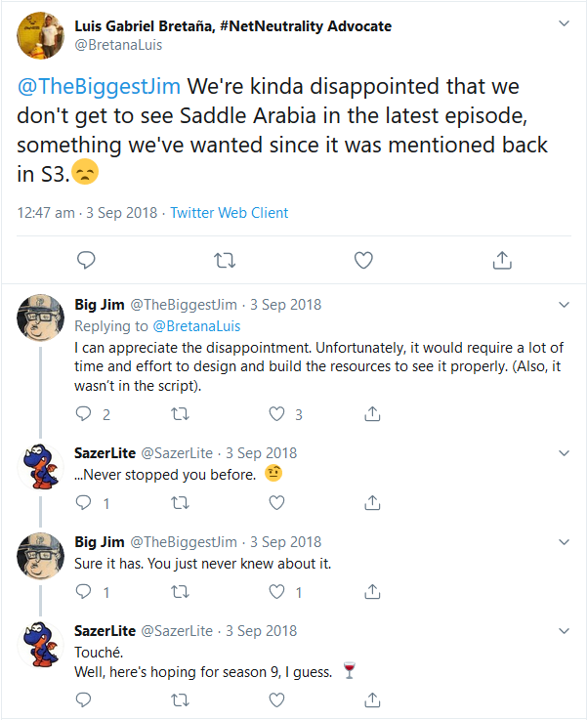This screenshot has width=588, height=720.
Task: Reply to Big Jim's disappointment tweet
Action: [x=84, y=414]
